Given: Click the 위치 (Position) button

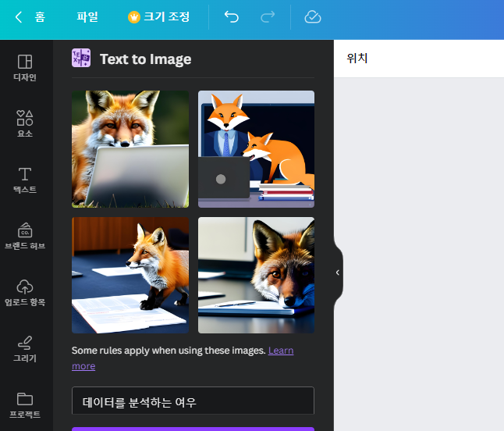Looking at the screenshot, I should pos(357,59).
